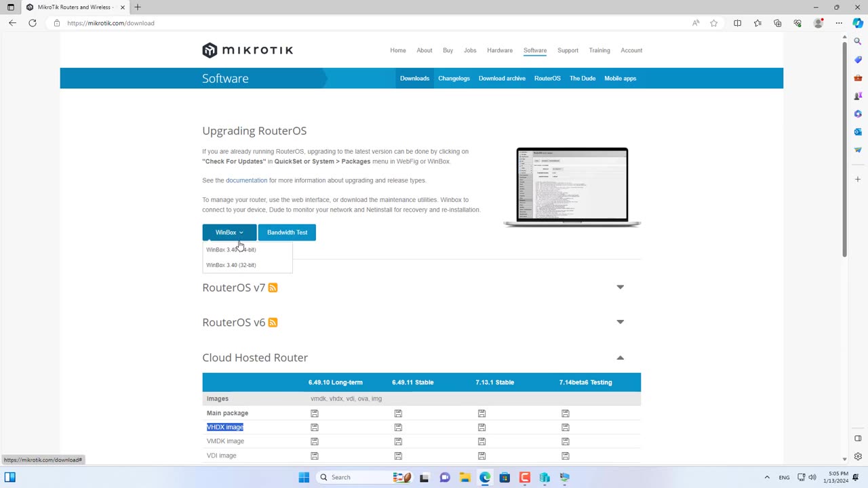The height and width of the screenshot is (488, 868).
Task: Download VMDK image for 6.49.11 Stable
Action: click(x=398, y=441)
